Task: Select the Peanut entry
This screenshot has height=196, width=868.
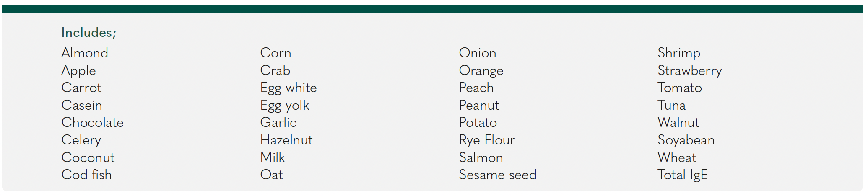Action: (x=479, y=105)
